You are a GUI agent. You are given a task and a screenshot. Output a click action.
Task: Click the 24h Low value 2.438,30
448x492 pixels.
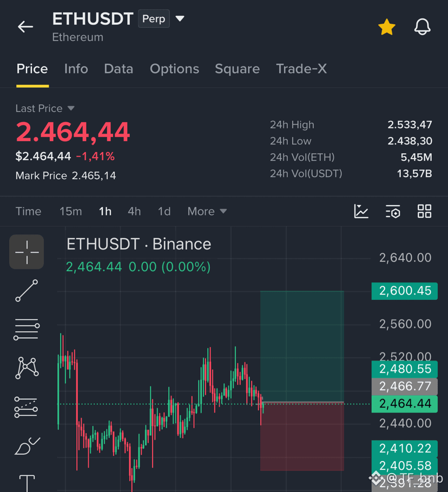click(x=410, y=141)
